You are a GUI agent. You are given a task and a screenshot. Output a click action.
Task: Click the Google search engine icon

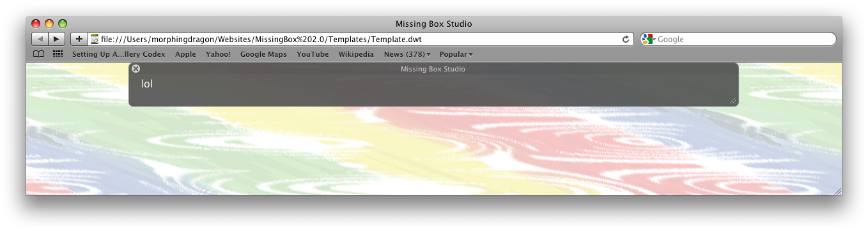[648, 39]
